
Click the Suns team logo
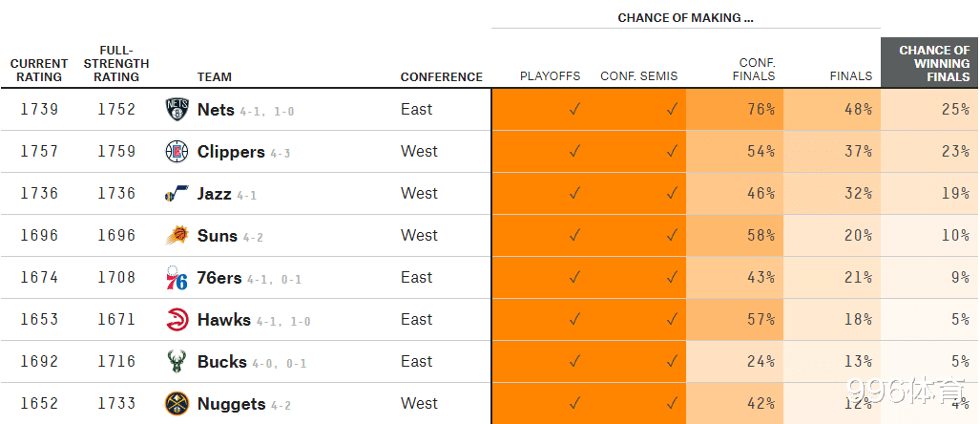[177, 236]
